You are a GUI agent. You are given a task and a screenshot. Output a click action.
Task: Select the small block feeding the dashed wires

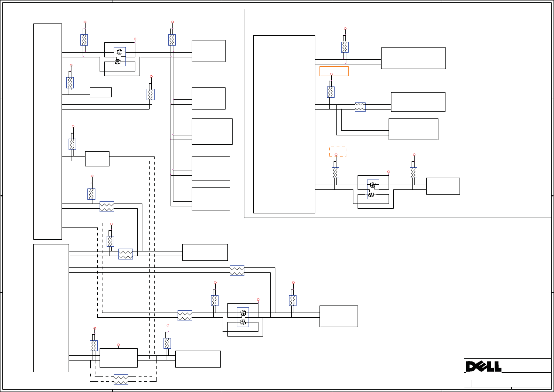pyautogui.click(x=97, y=159)
